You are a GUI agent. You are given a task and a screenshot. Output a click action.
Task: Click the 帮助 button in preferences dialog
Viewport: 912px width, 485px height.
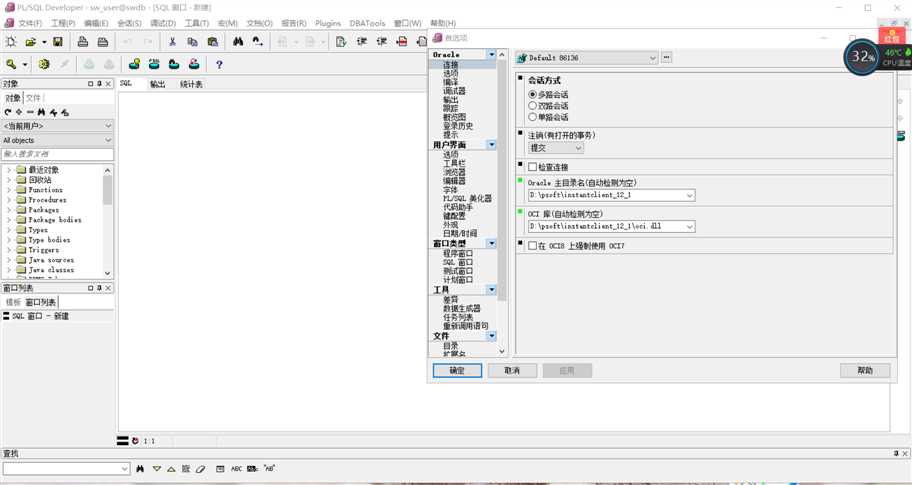pos(865,370)
